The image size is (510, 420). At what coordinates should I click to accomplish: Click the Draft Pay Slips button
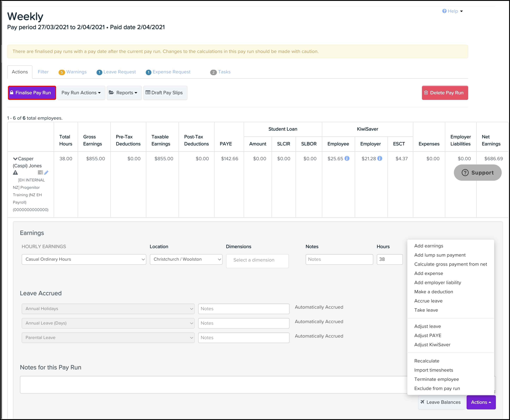click(x=165, y=93)
